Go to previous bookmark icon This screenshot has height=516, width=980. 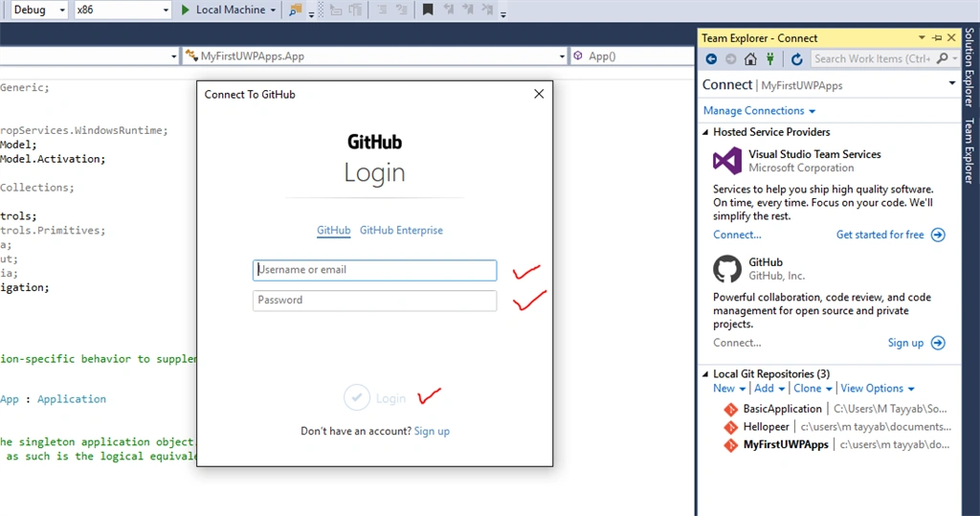click(448, 10)
